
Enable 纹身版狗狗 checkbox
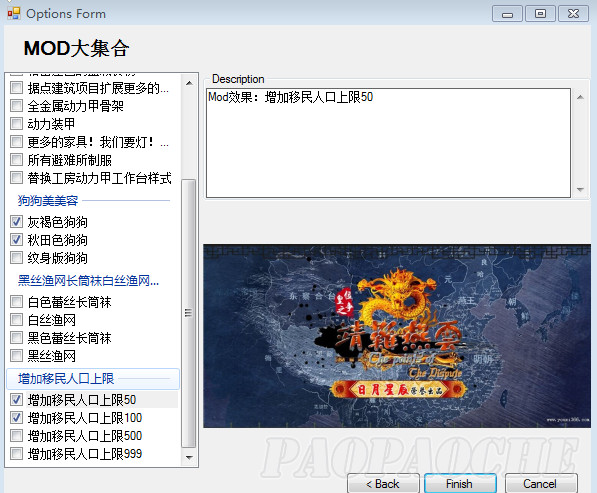click(16, 258)
